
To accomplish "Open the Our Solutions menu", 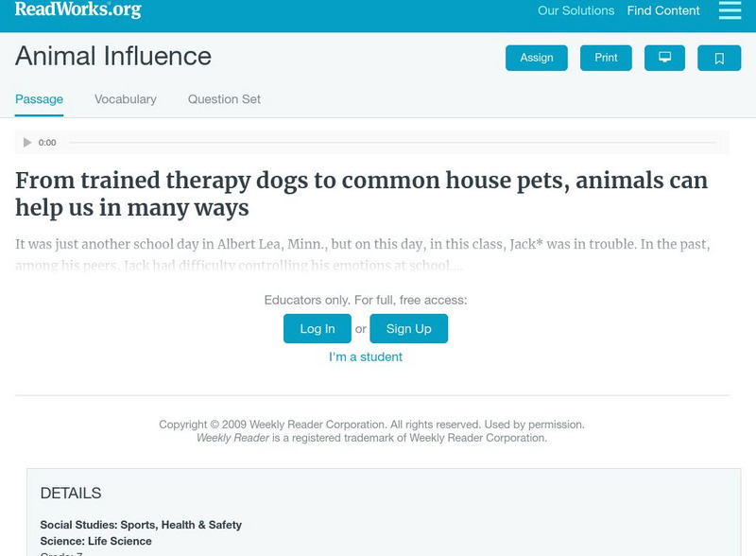I will click(x=576, y=11).
